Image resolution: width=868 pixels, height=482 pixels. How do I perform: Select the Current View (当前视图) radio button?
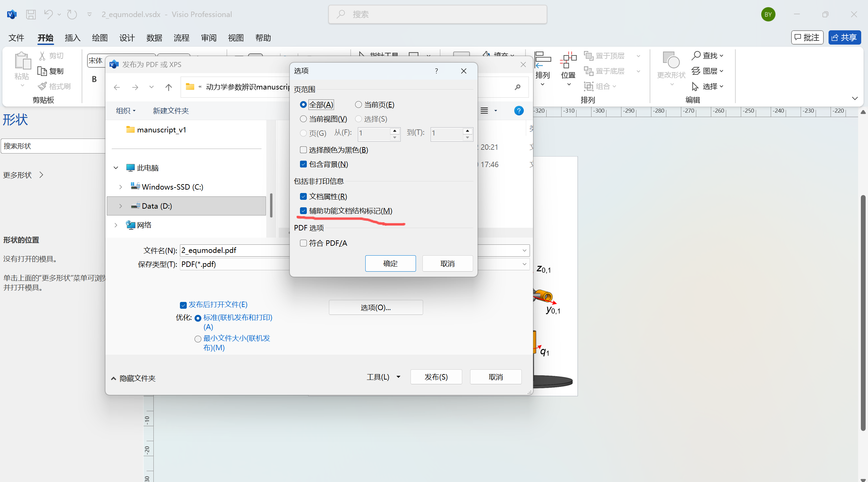[303, 119]
